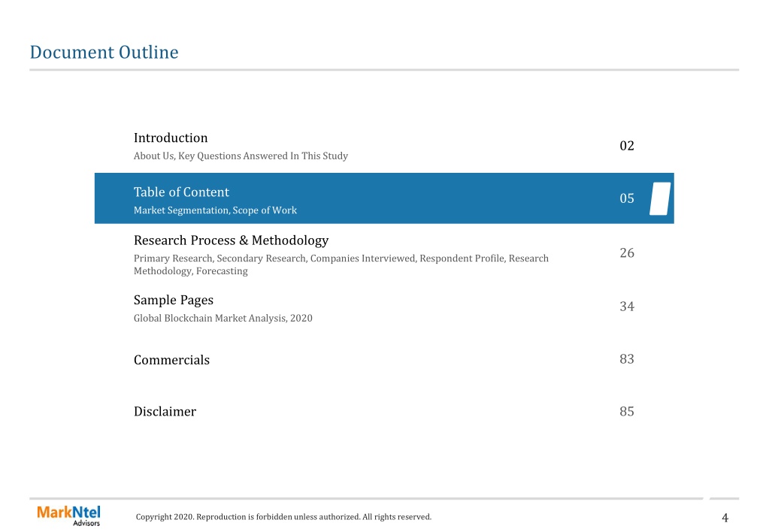Click page number 34 beside Sample Pages
Viewport: 769px width, 532px height.
pos(627,307)
